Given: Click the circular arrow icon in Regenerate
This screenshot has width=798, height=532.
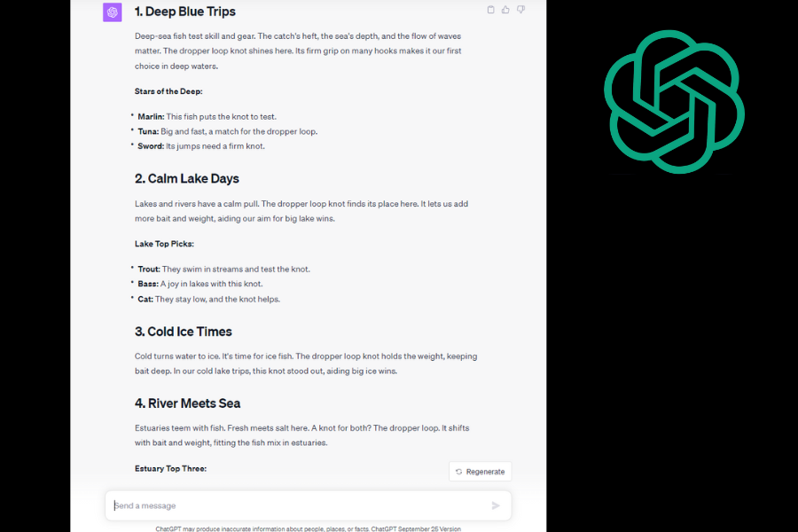Looking at the screenshot, I should (x=459, y=472).
